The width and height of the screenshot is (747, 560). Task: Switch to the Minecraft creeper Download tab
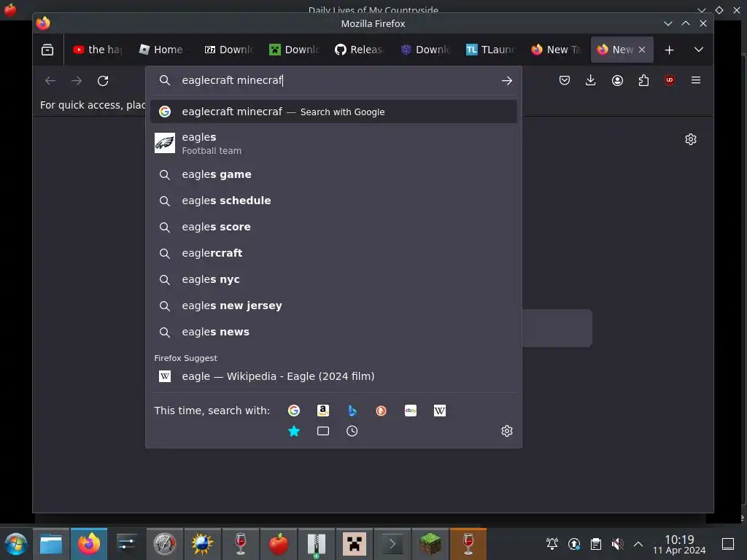click(x=293, y=50)
